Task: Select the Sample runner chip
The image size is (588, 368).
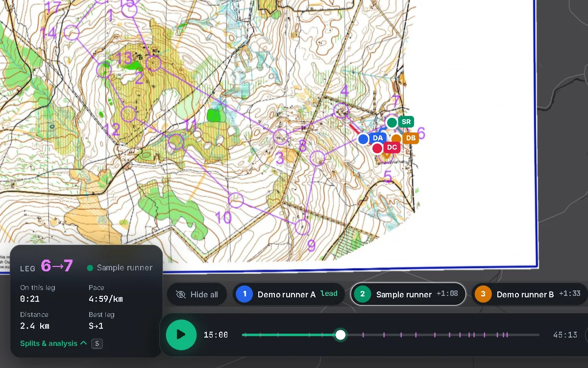Action: [x=408, y=294]
